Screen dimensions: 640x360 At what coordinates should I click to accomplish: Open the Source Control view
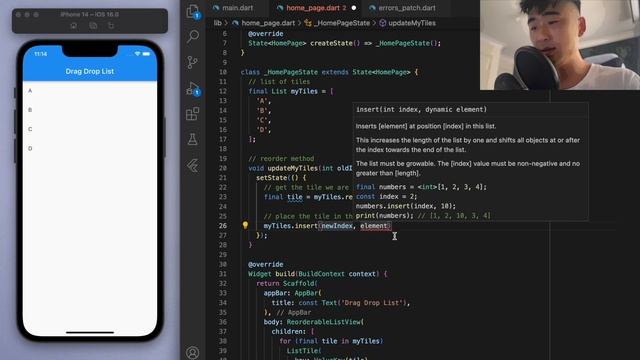point(193,62)
